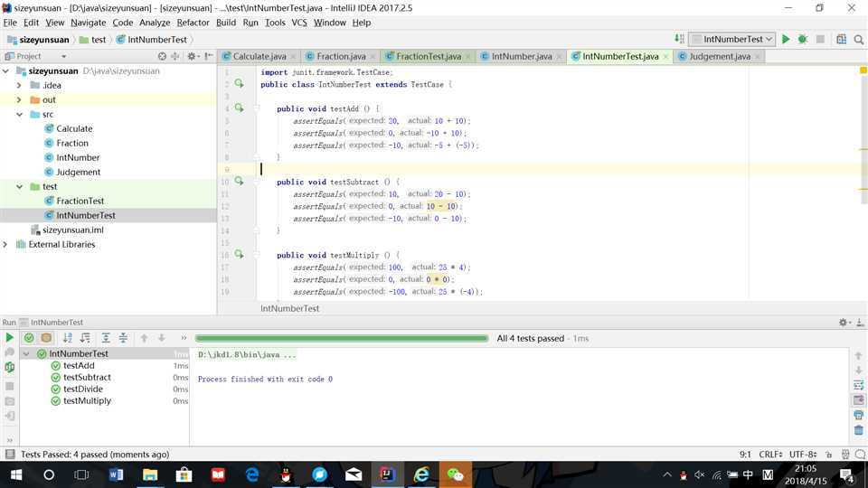Go to next failed test arrow
This screenshot has height=488, width=868.
162,337
